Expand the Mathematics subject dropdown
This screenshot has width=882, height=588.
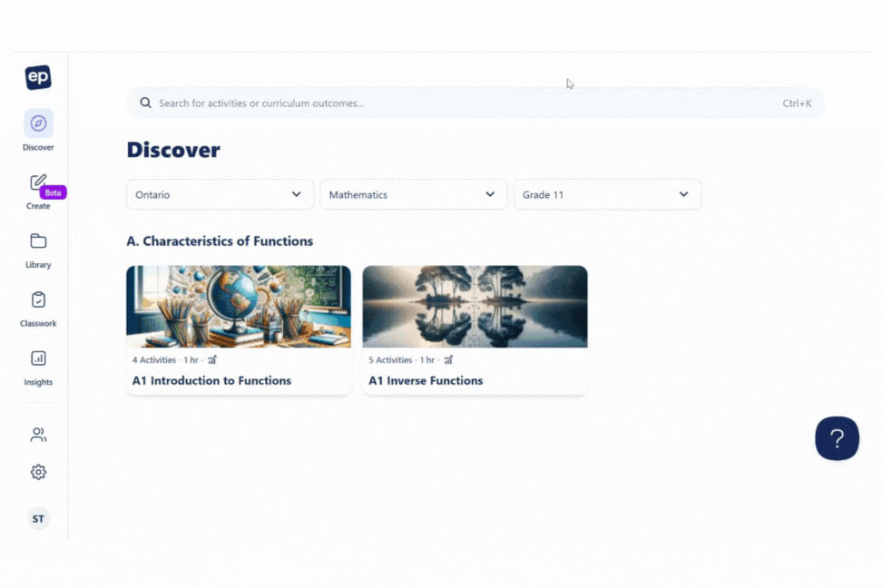point(413,194)
